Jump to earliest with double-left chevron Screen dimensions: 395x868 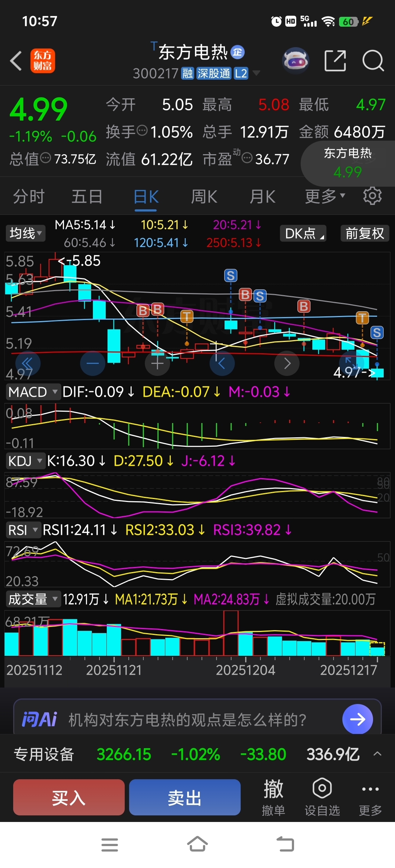[x=28, y=363]
